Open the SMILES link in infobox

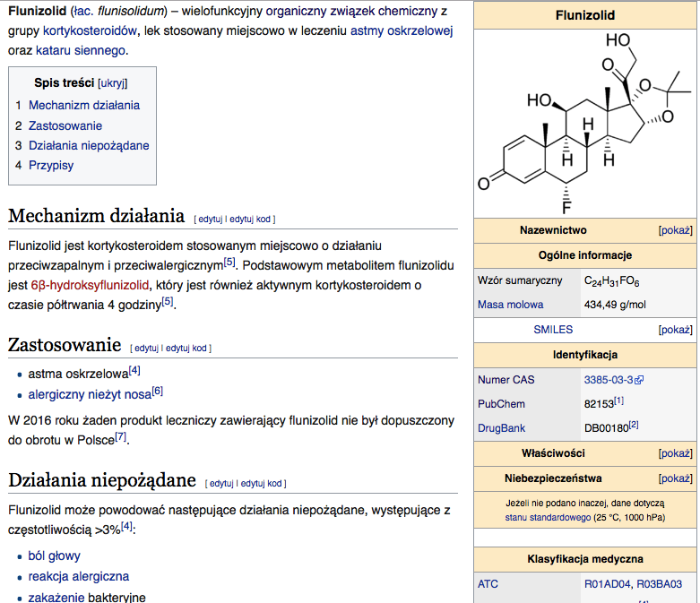(553, 330)
